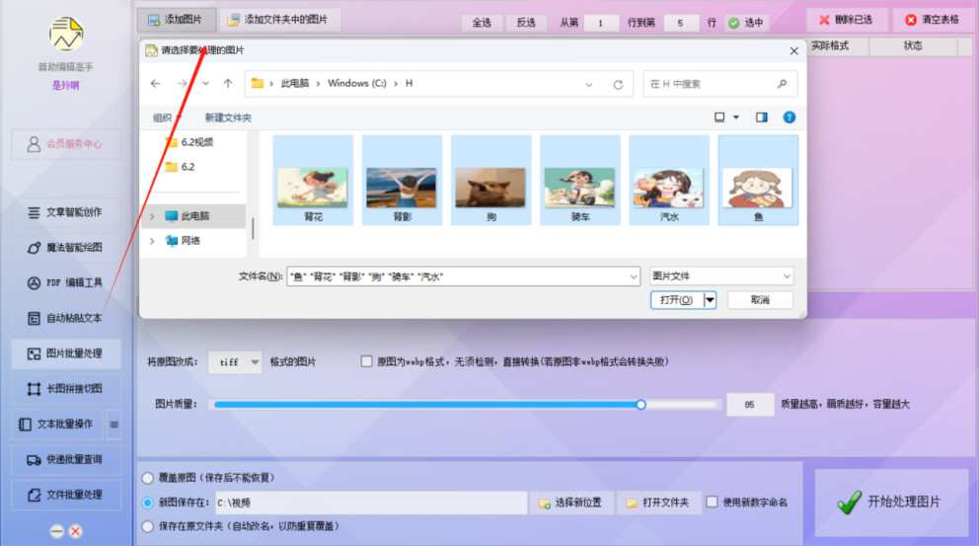Screen dimensions: 980x546
Task: Click 开始处理图片
Action: coord(891,503)
